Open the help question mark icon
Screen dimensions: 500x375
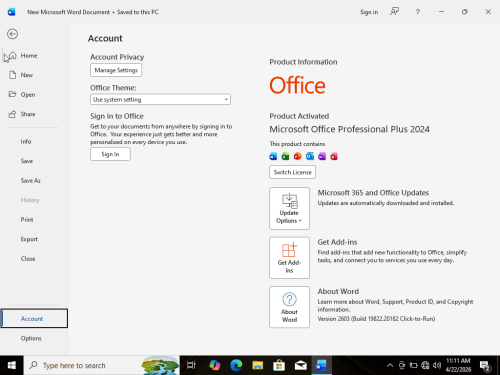(x=418, y=12)
